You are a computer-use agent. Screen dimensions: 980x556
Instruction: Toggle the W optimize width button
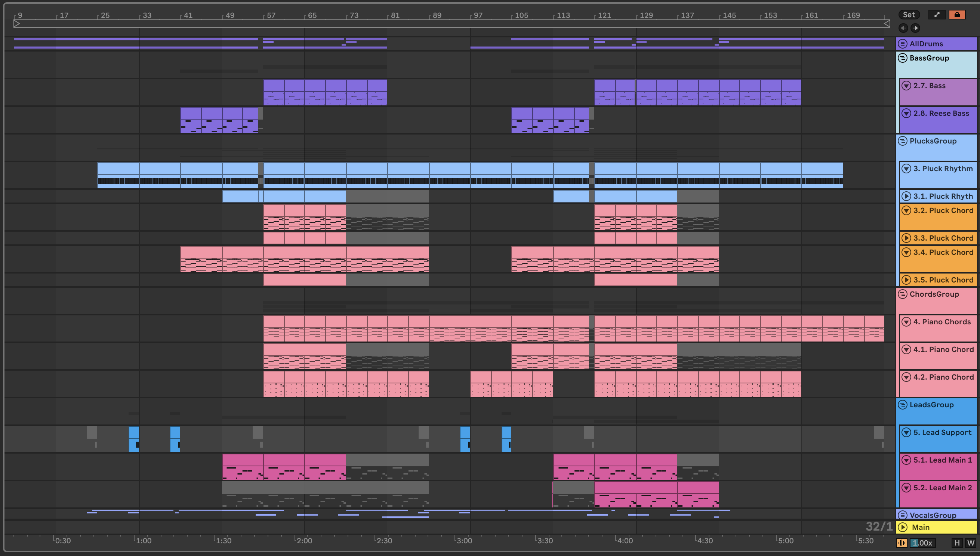point(970,543)
